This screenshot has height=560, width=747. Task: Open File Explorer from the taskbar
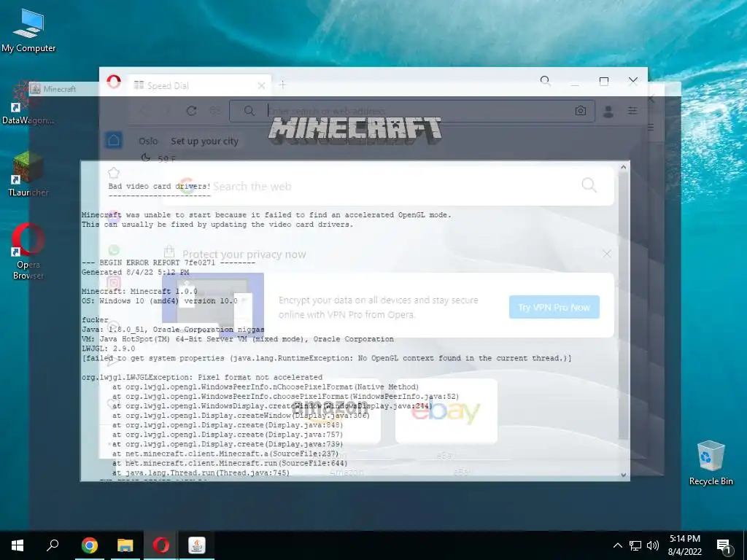[125, 545]
